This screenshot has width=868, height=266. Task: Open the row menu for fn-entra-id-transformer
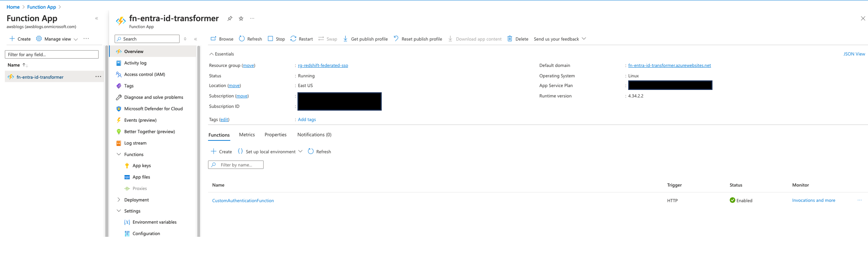[x=98, y=77]
